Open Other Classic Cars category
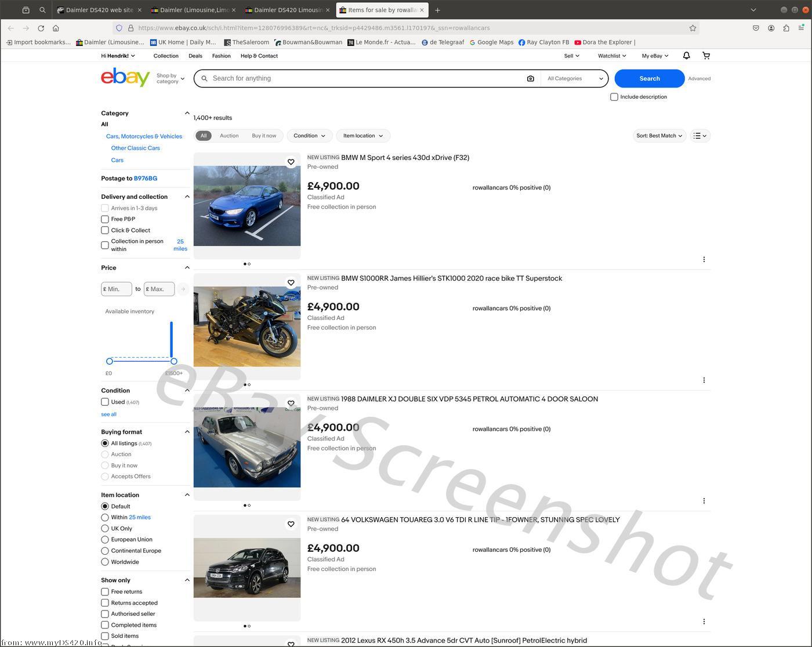812x647 pixels. [135, 148]
